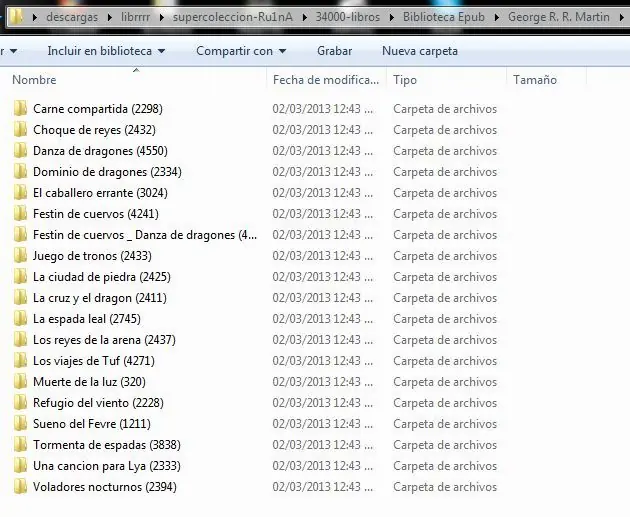Image resolution: width=630 pixels, height=517 pixels.
Task: Select the La cruz y el dragon (2411) folder icon
Action: tap(20, 298)
